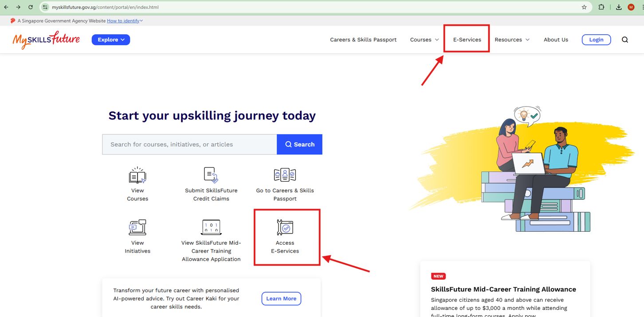The width and height of the screenshot is (644, 317).
Task: Open the About Us nav item
Action: tap(556, 40)
